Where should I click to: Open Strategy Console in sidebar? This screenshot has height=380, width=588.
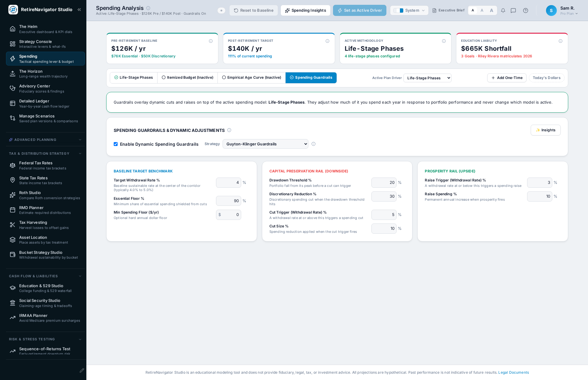(x=45, y=44)
